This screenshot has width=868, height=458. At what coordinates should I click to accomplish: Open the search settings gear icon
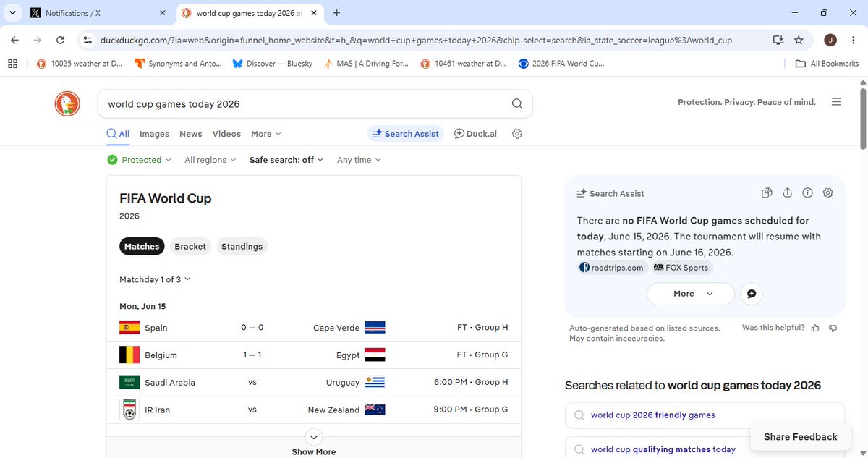pos(517,134)
